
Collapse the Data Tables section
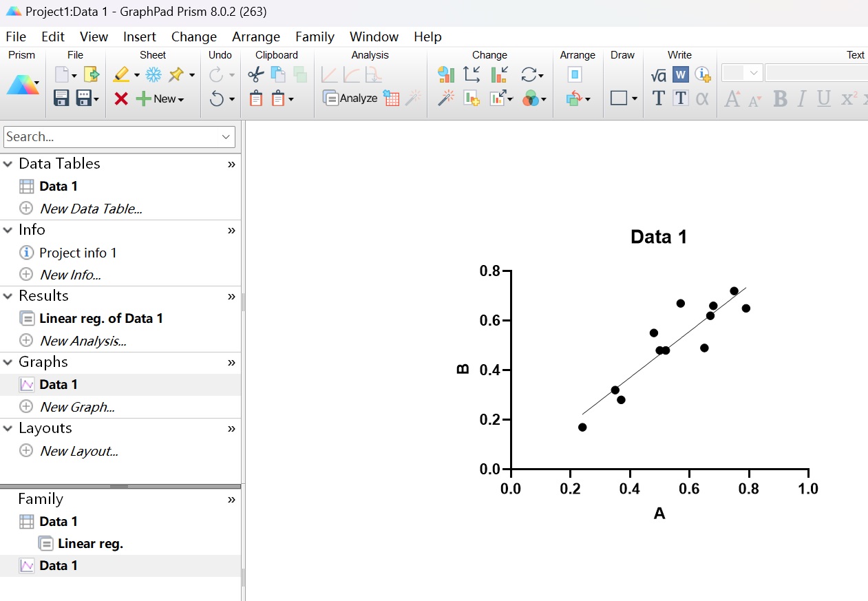[8, 164]
